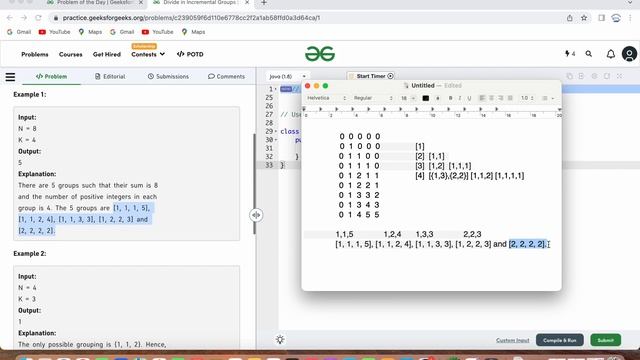
Task: Click the '[4]' row in the TextEdit document
Action: (469, 176)
